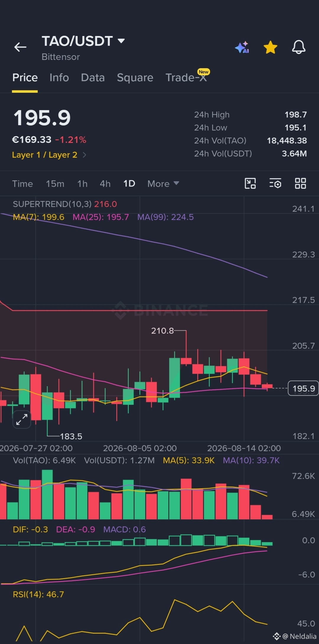Image resolution: width=319 pixels, height=644 pixels.
Task: Tap the 24h High value 198.7
Action: (296, 115)
